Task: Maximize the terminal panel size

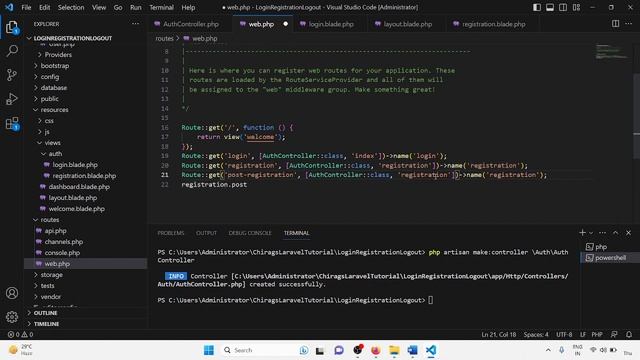Action: [x=616, y=233]
